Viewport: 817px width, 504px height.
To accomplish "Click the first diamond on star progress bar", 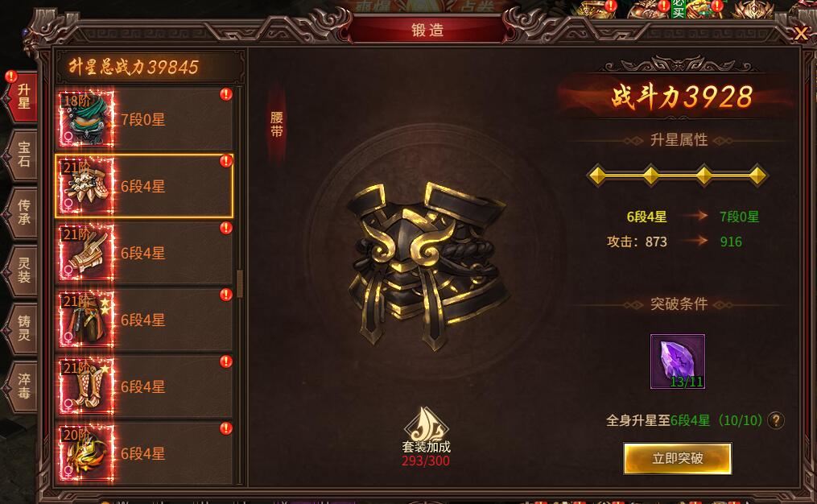I will click(597, 176).
